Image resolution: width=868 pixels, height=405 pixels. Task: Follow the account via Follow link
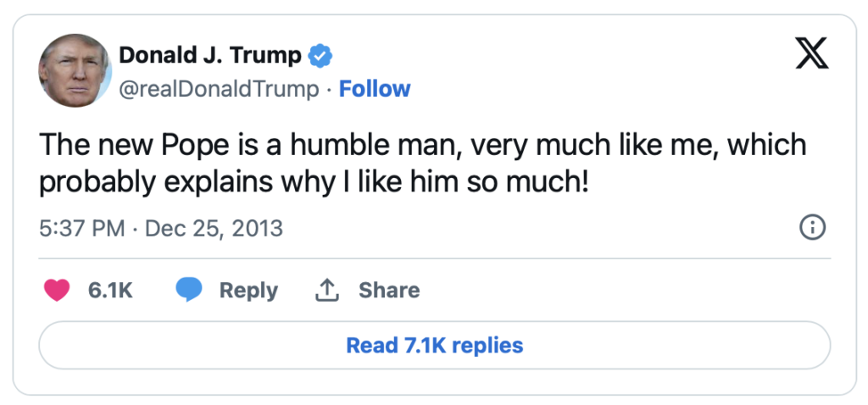point(375,89)
